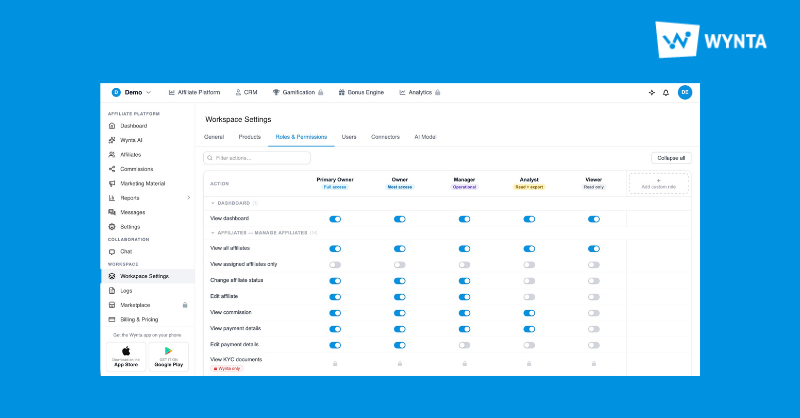
Task: Open Bonus Engine in top navigation
Action: 361,92
